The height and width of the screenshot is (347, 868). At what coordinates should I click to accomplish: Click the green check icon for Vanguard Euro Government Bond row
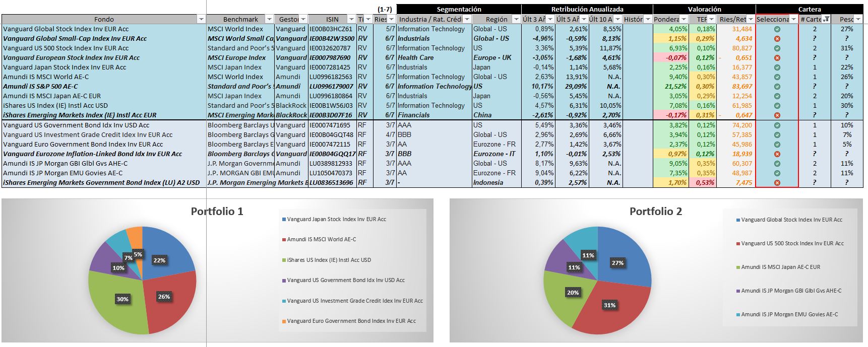click(x=777, y=145)
